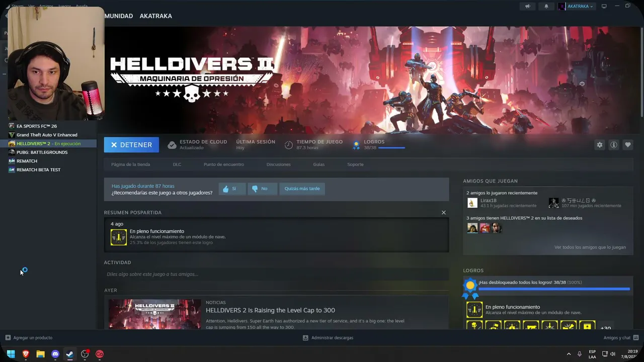644x362 pixels.
Task: Open game settings gear icon
Action: [600, 145]
